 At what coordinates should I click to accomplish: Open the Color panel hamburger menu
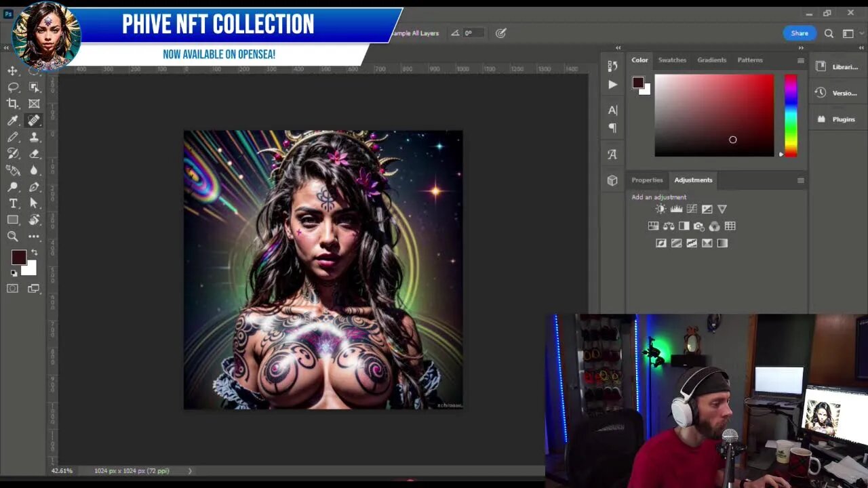click(x=800, y=60)
